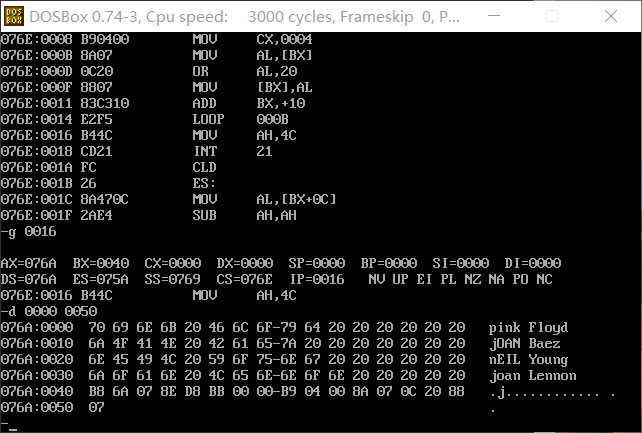Click the 'MOV [BX],AL' instruction line
This screenshot has height=433, width=642.
tap(156, 87)
